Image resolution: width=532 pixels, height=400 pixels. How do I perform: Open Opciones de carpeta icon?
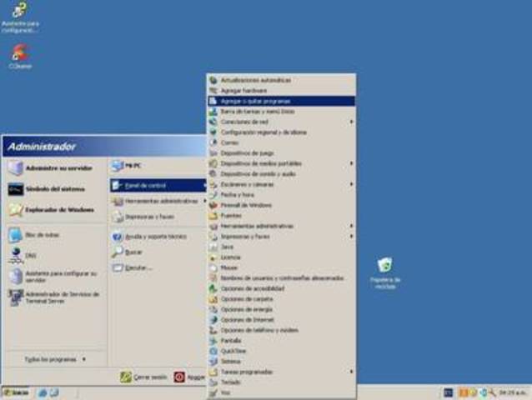213,299
